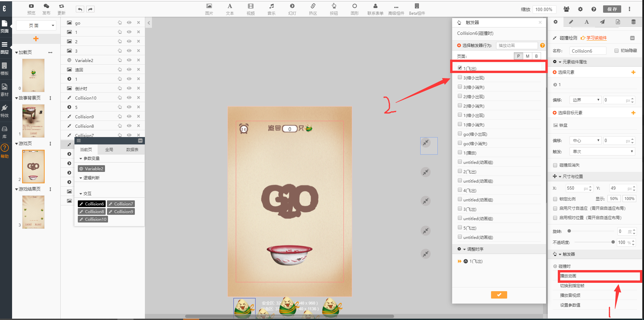Collapse the 元素组件属性 section
644x320 pixels.
coord(560,62)
